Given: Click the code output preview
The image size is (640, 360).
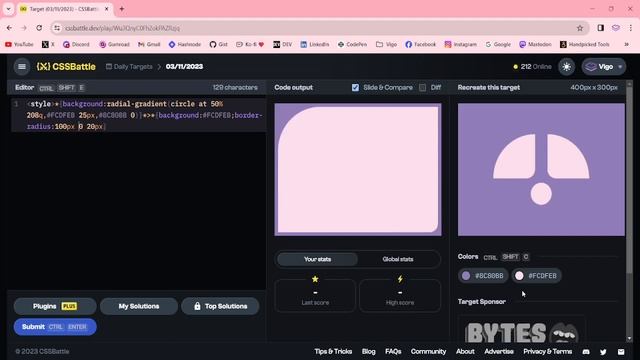Looking at the screenshot, I should pyautogui.click(x=358, y=169).
